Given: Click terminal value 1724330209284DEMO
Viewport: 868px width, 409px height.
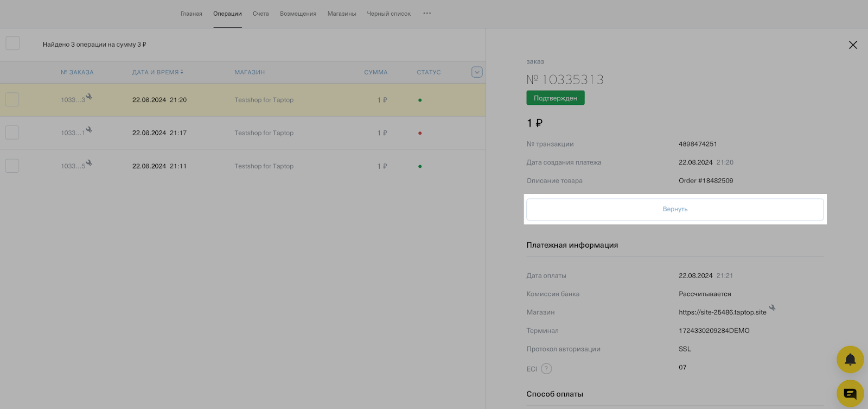Looking at the screenshot, I should coord(714,331).
